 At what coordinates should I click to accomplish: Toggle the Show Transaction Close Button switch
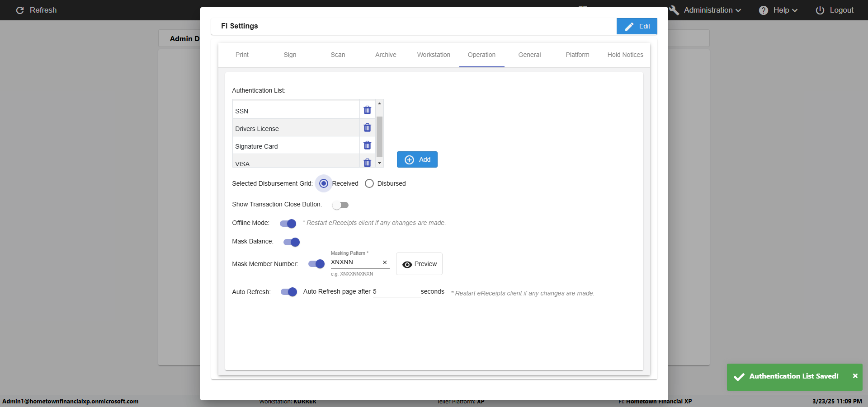tap(340, 205)
